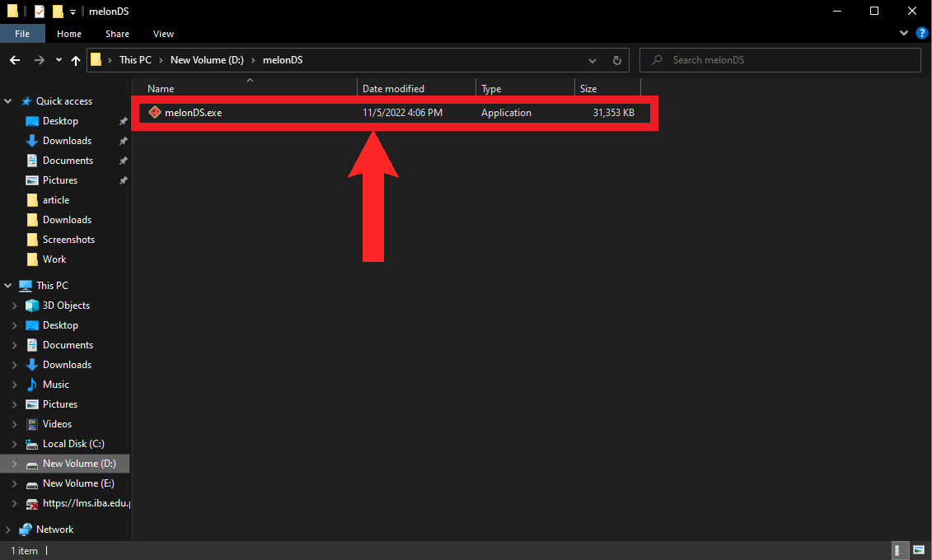
Task: Maximize the melonDS Explorer window
Action: (x=874, y=11)
